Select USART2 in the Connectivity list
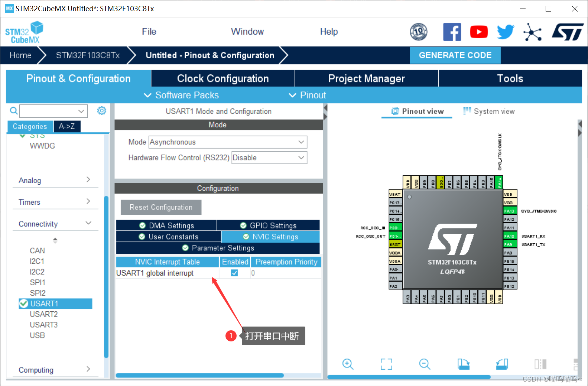The height and width of the screenshot is (386, 588). point(44,314)
